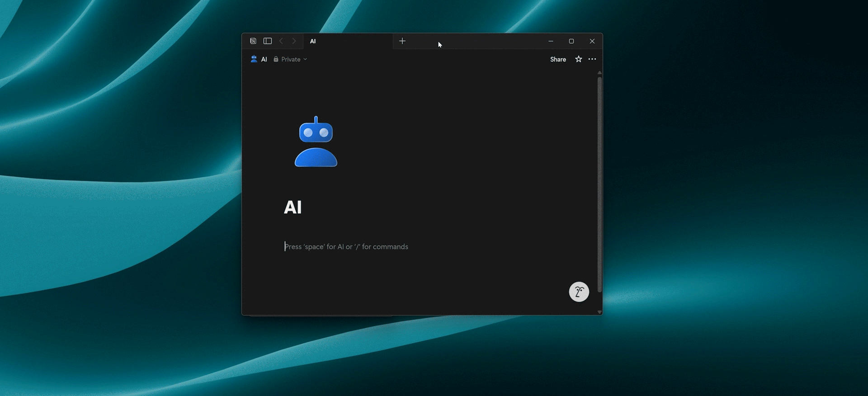The image size is (868, 396).
Task: Open the Share menu
Action: pos(558,59)
